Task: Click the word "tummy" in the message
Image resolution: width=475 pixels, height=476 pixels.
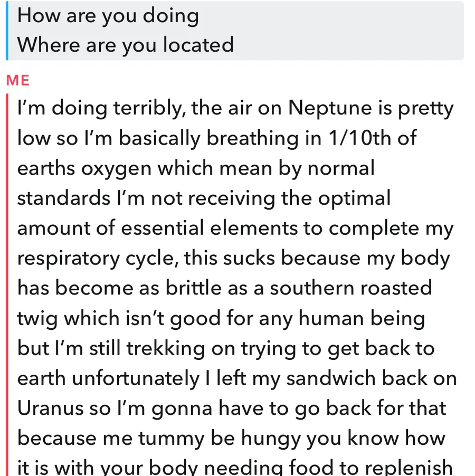Action: [x=172, y=440]
